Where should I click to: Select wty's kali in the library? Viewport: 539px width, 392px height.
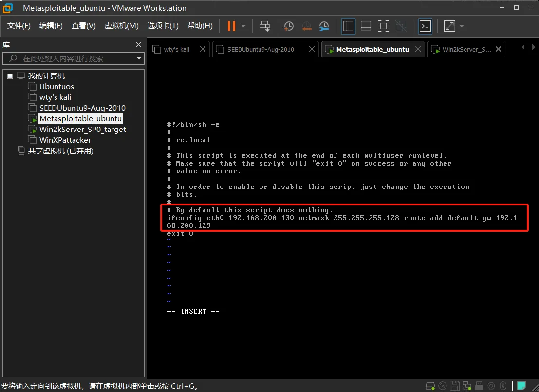coord(55,97)
